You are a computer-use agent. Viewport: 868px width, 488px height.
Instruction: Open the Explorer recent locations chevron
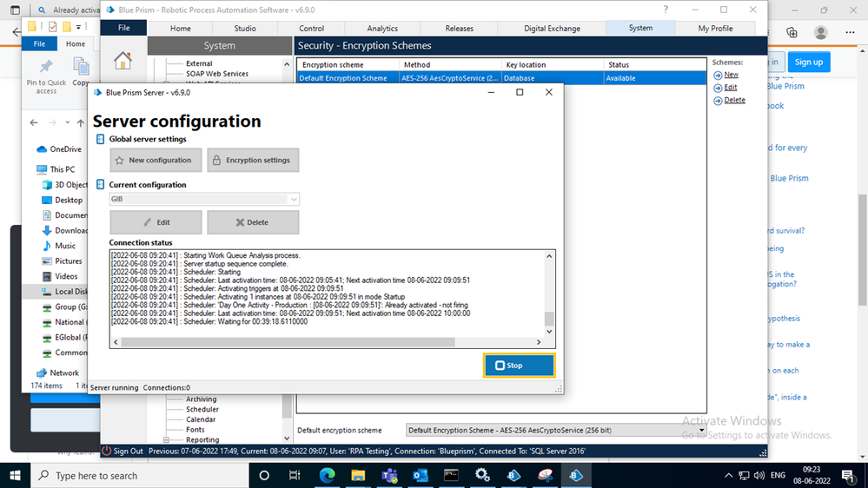pyautogui.click(x=67, y=122)
